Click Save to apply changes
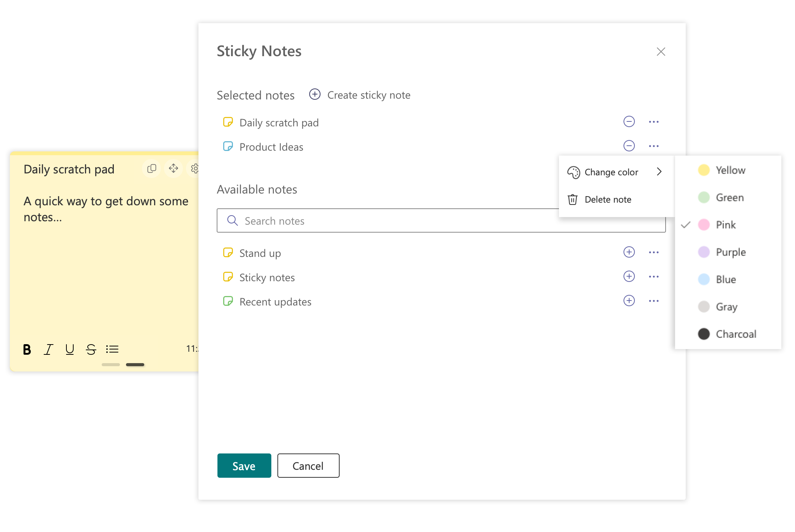 click(244, 466)
